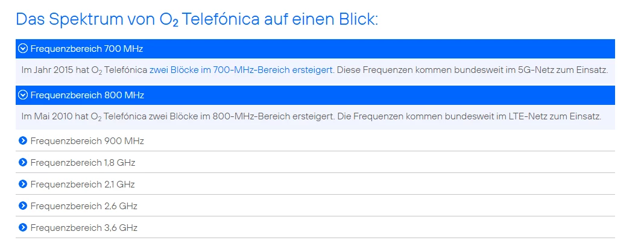
Task: Click the heading 'Das Spektrum von O2 Telefónica'
Action: [x=197, y=19]
